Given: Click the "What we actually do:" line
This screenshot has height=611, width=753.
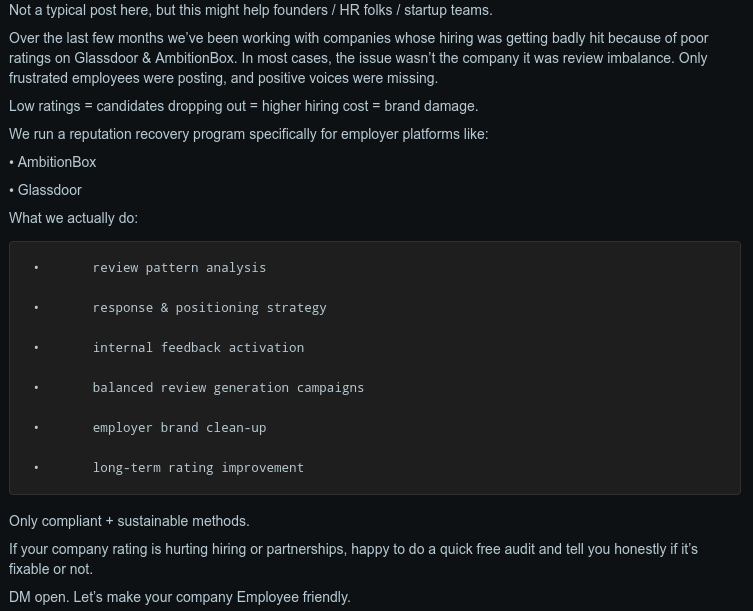Looking at the screenshot, I should pos(73,218).
